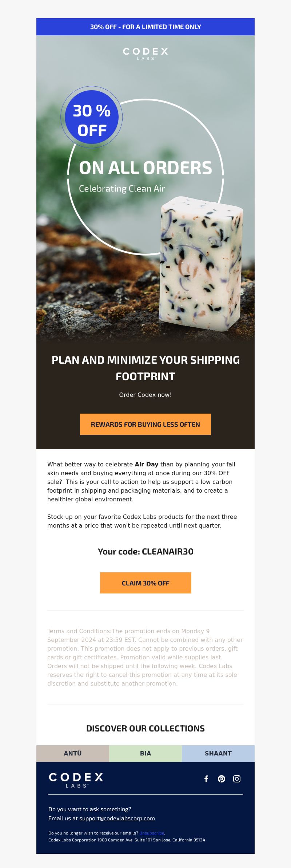Click the Codex Labs logo in the header
Viewport: 291px width, 868px height.
[x=145, y=54]
